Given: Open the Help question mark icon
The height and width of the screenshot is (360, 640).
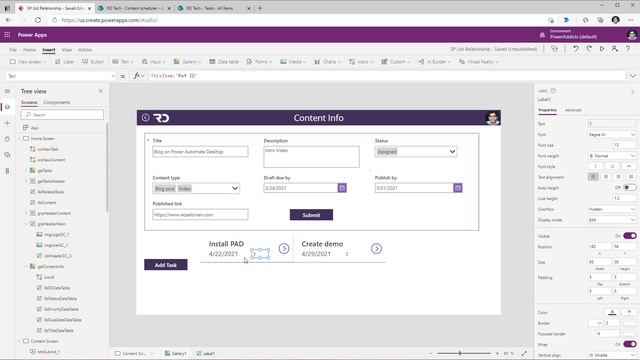Looking at the screenshot, I should pos(628,49).
